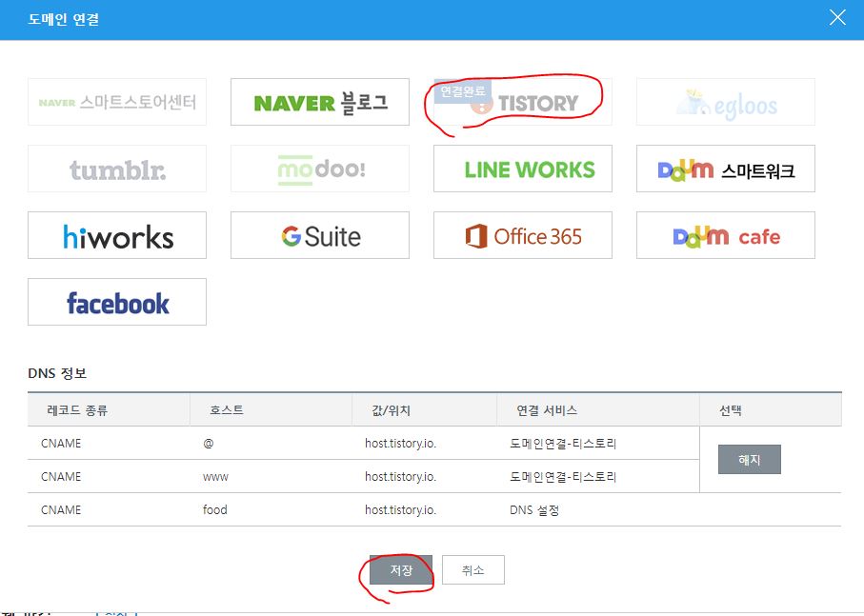Choose the NAVER 블로그 service card
The image size is (864, 616).
(x=319, y=102)
